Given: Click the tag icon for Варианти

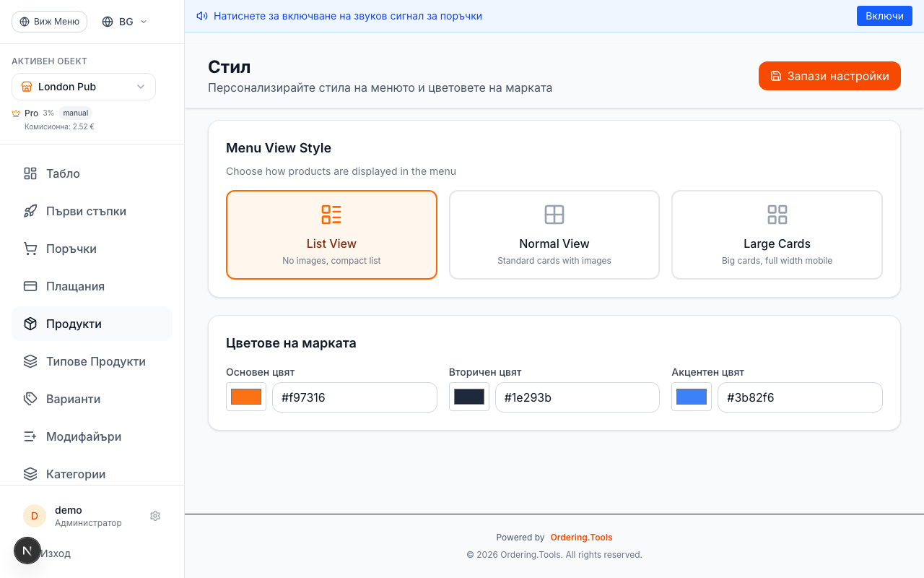Looking at the screenshot, I should [x=30, y=399].
